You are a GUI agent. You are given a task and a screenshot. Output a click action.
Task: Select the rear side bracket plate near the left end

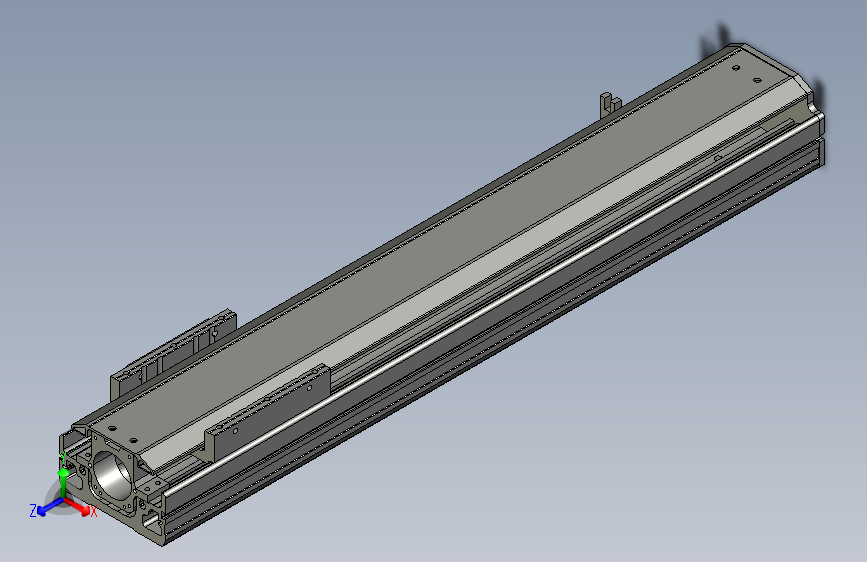pyautogui.click(x=173, y=353)
